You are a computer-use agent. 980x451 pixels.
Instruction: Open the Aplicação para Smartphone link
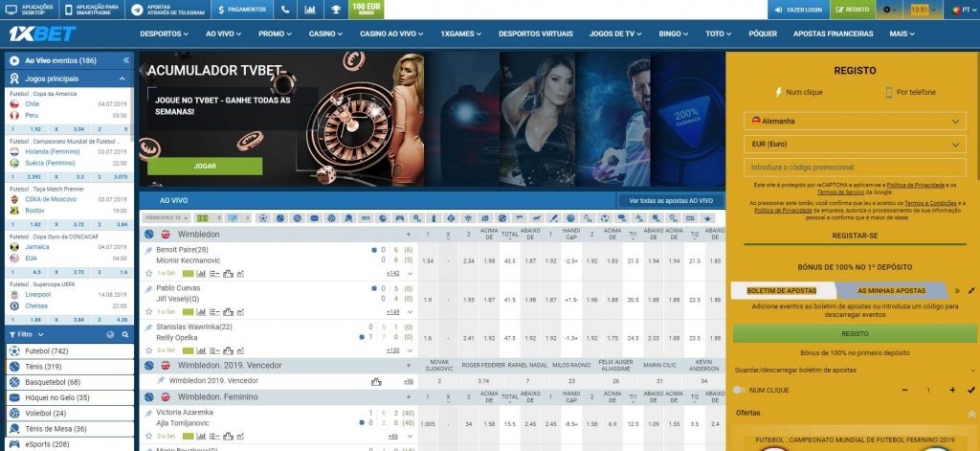[91, 10]
